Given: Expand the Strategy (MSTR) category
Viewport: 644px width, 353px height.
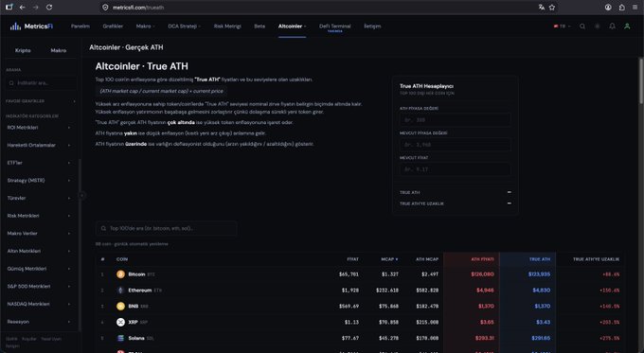Looking at the screenshot, I should (39, 181).
